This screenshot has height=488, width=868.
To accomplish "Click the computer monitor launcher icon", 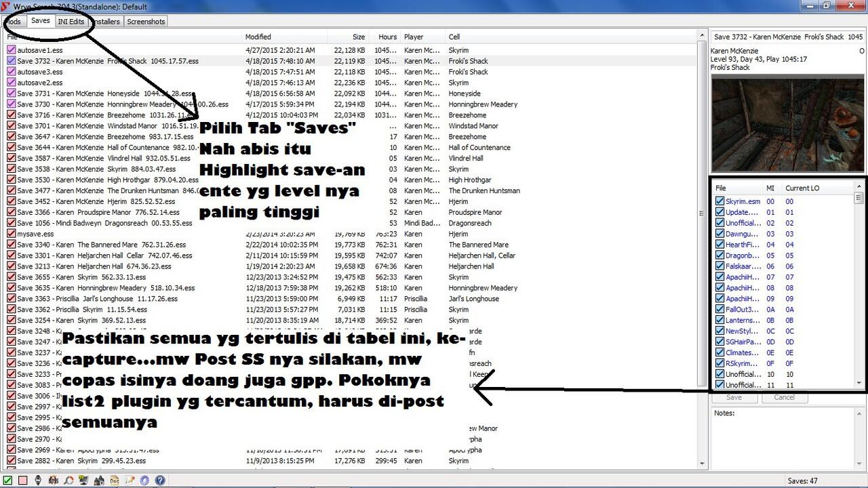I will tap(83, 481).
